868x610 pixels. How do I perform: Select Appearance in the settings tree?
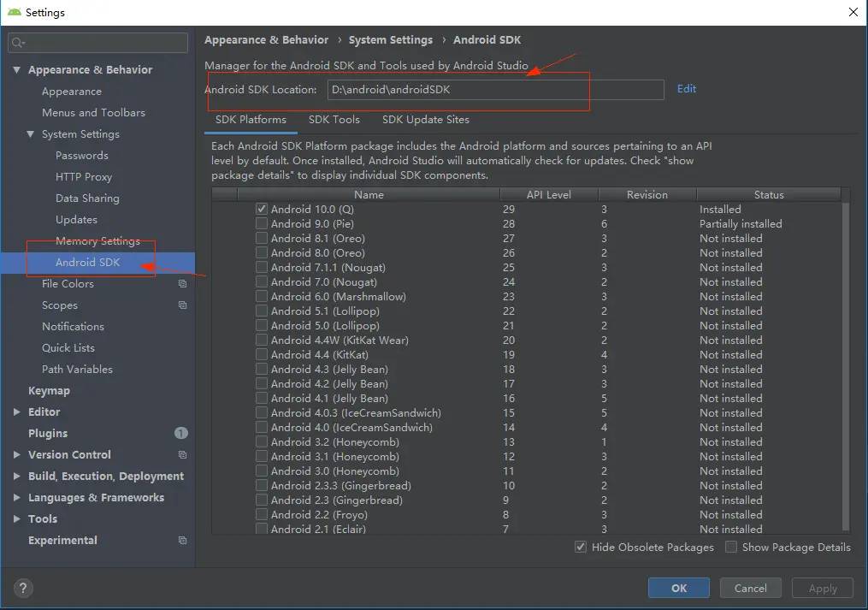(72, 92)
